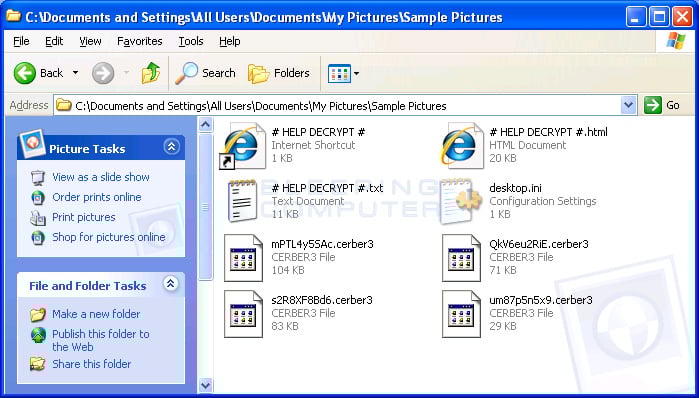Click the task pane scrollbar down arrow

(x=206, y=385)
